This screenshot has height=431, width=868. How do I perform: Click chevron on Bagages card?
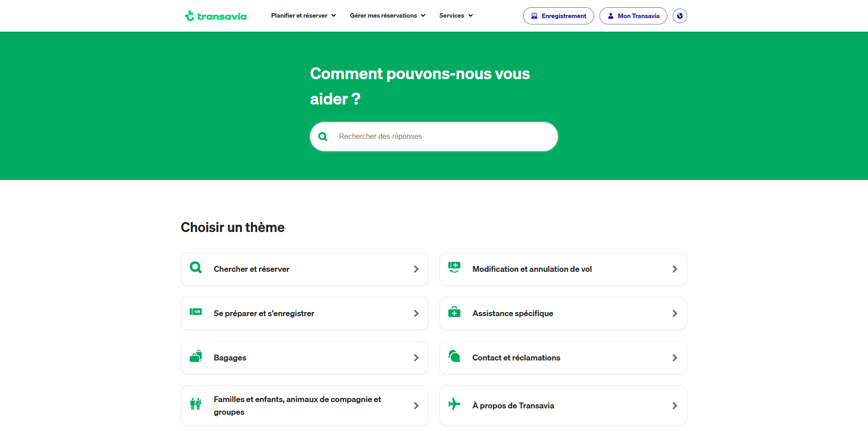click(416, 358)
